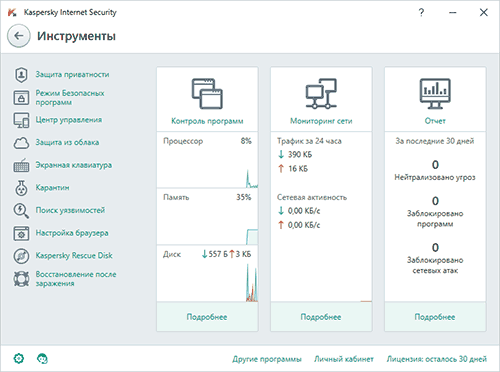Open Режим Безопасных программ link
This screenshot has height=372, width=500.
[x=70, y=98]
